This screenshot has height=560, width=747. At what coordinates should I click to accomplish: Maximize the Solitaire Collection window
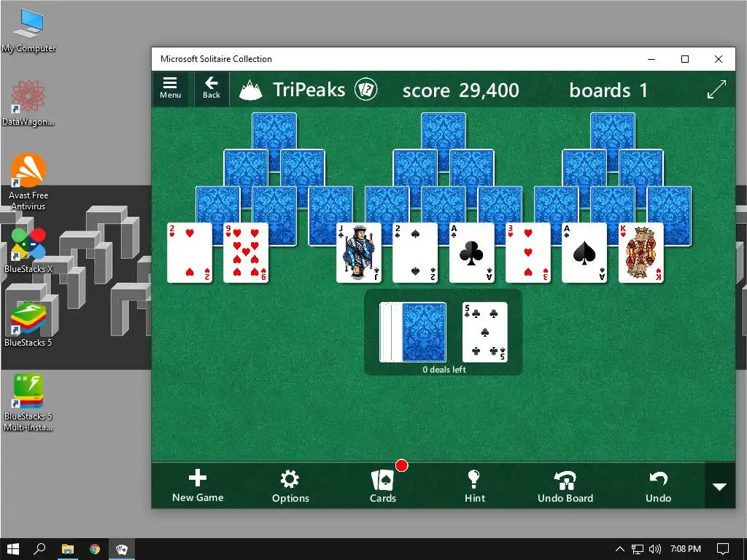684,59
